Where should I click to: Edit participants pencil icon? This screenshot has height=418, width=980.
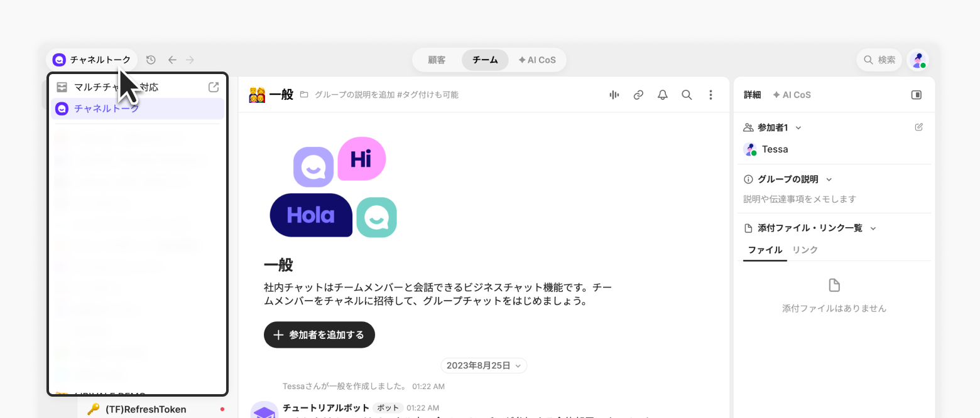919,127
